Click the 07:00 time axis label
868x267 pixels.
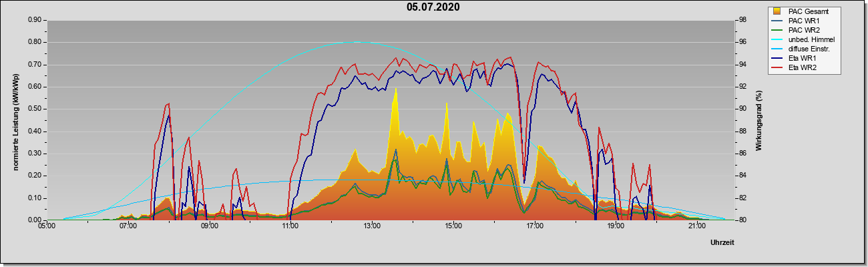128,227
